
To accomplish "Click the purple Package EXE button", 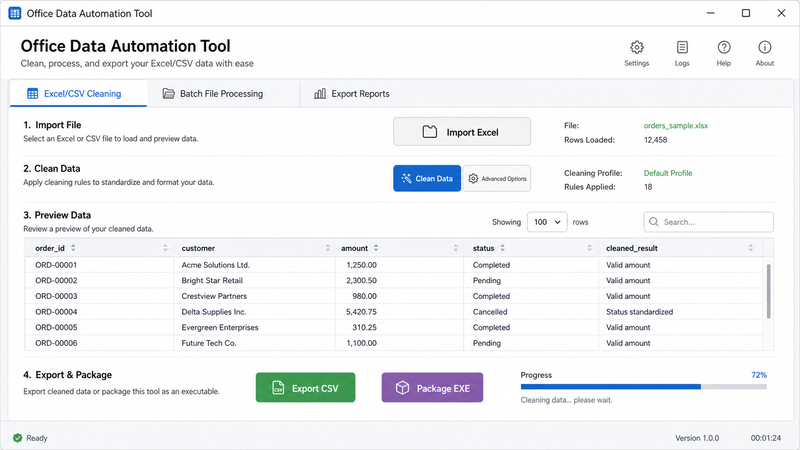I will (432, 388).
